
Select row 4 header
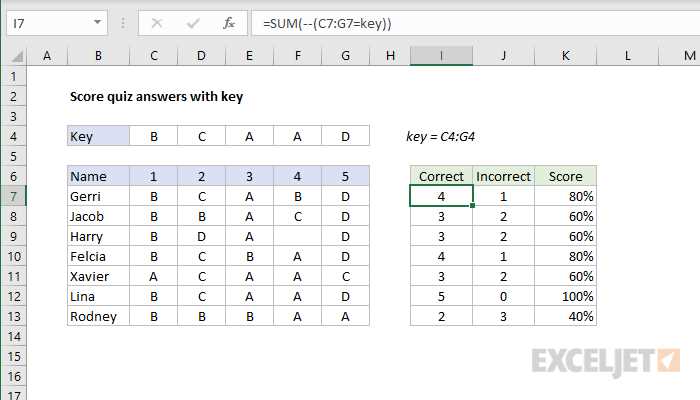tap(13, 136)
